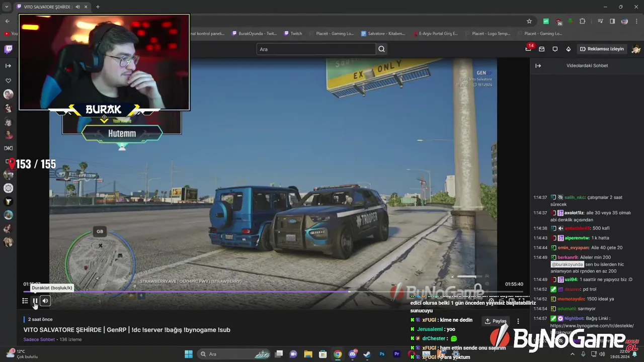Show hidden tray icons chevron
Image resolution: width=644 pixels, height=362 pixels.
573,354
